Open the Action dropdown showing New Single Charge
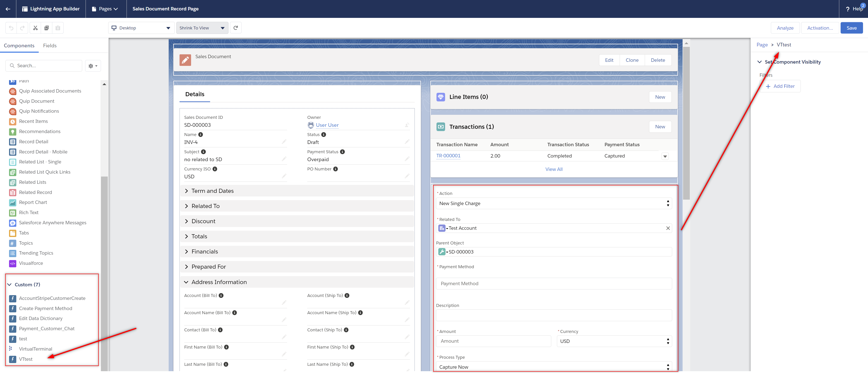Viewport: 868px width, 373px height. click(x=554, y=203)
